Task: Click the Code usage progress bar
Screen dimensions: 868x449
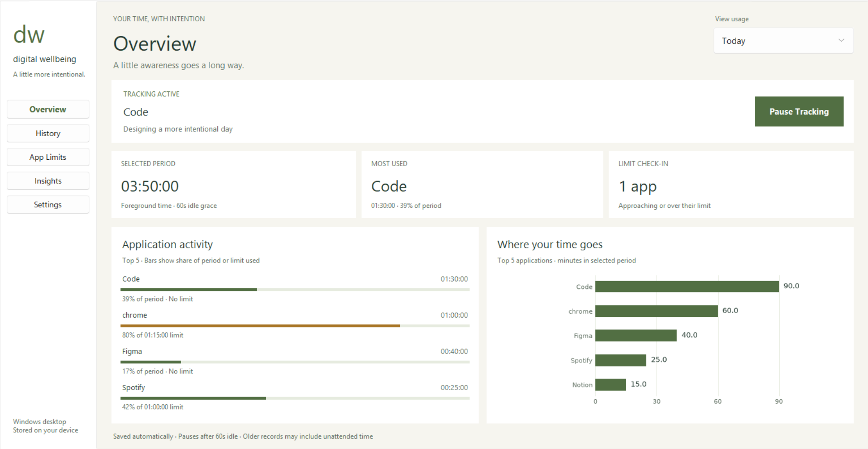Action: click(x=295, y=290)
